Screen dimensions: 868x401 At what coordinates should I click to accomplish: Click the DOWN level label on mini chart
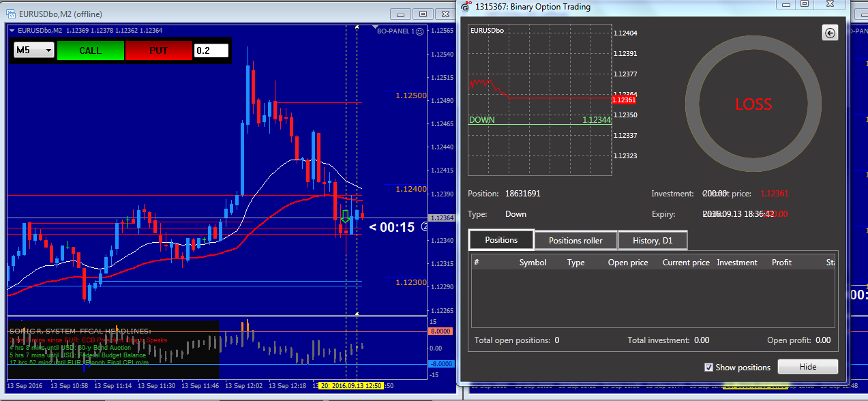(x=482, y=120)
